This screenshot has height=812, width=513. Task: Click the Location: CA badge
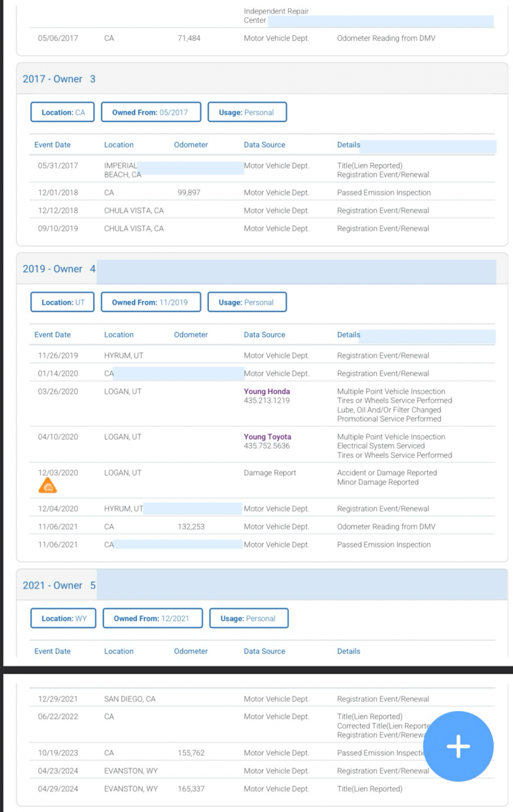pyautogui.click(x=63, y=113)
